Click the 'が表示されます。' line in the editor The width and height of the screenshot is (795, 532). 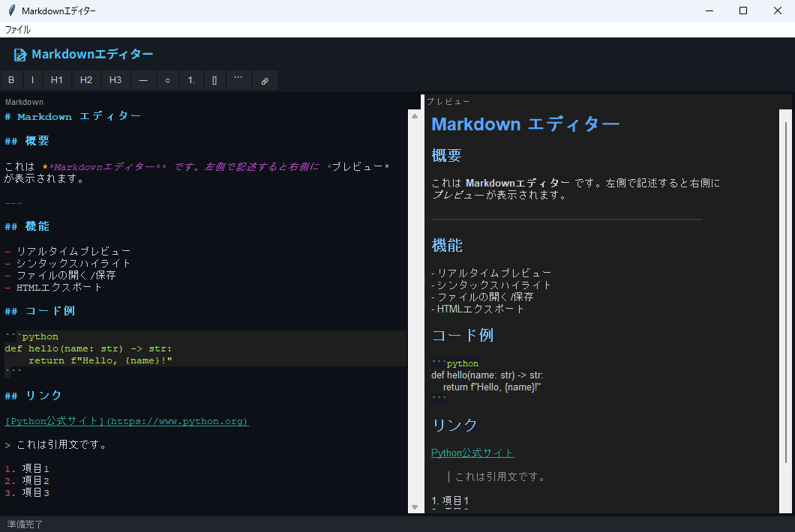(44, 179)
